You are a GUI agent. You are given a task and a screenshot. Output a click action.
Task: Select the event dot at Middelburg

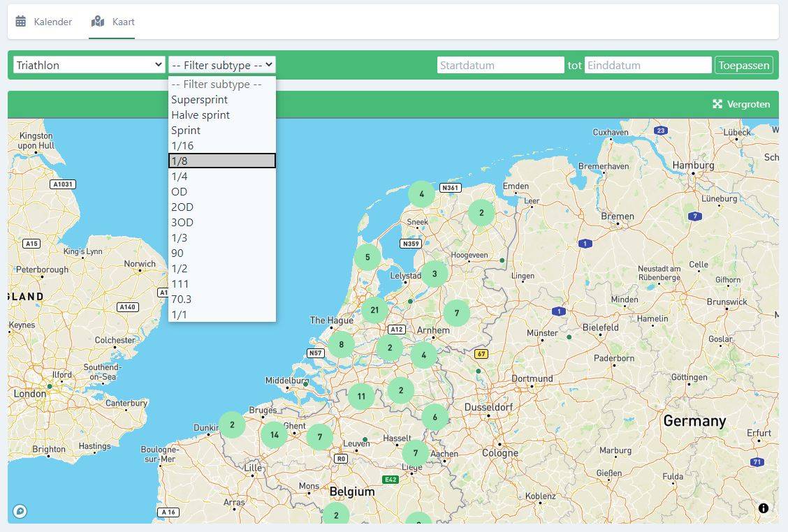coord(305,384)
